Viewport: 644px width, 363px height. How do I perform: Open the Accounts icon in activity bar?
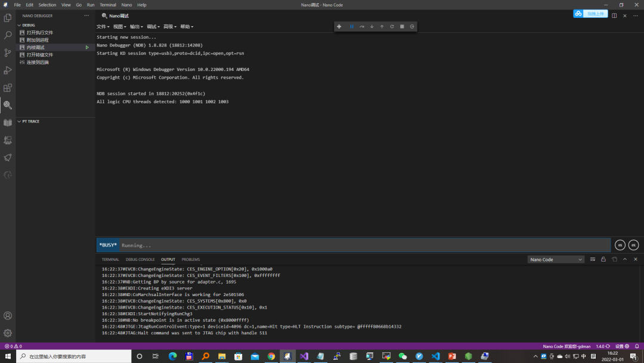tap(8, 316)
